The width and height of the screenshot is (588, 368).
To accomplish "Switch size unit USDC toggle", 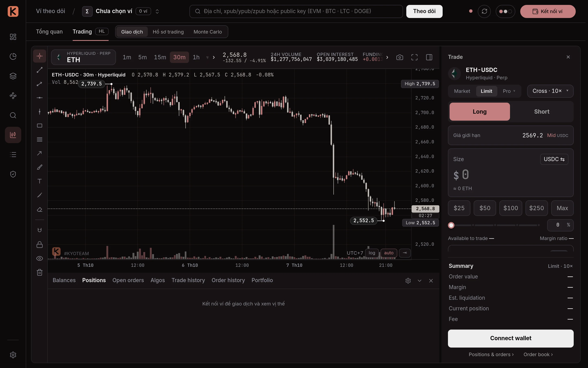I will 554,159.
